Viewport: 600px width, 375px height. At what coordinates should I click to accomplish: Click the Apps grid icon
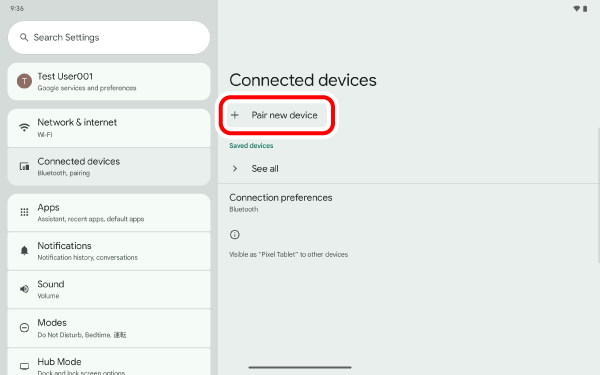tap(24, 212)
